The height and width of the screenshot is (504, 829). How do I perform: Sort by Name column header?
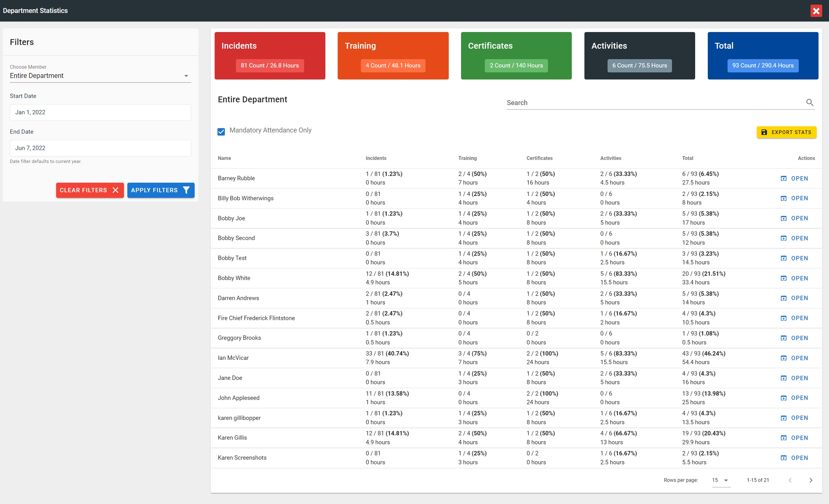pos(224,158)
